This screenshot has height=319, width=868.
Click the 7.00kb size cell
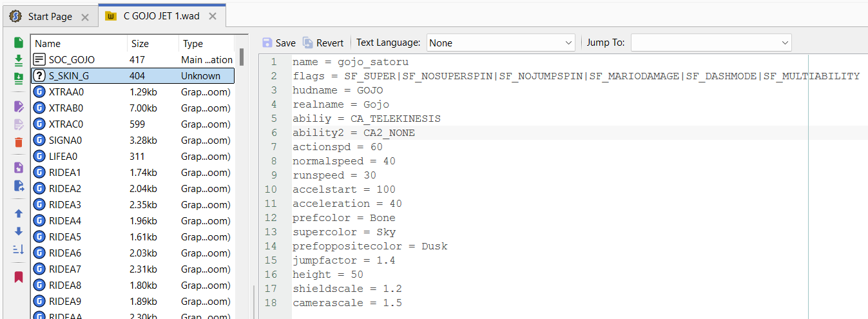(x=143, y=108)
